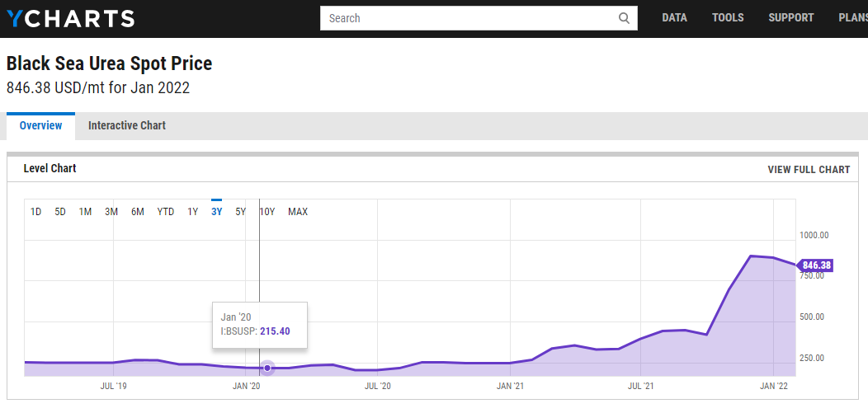Click the VIEW FULL CHART link

click(808, 170)
